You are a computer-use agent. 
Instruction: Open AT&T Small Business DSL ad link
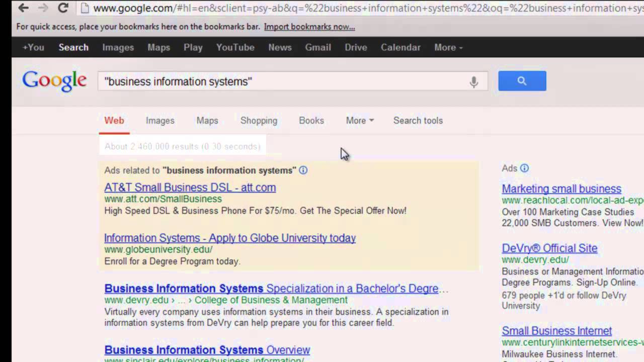(190, 188)
